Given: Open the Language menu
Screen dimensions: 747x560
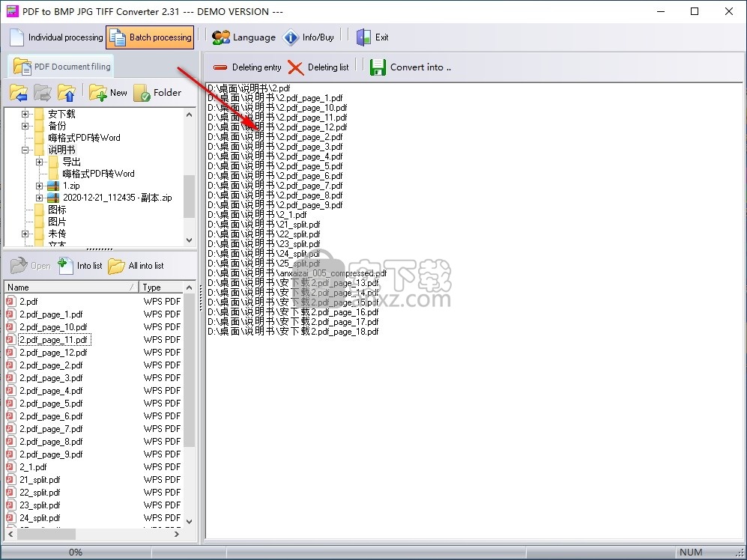Looking at the screenshot, I should 244,37.
